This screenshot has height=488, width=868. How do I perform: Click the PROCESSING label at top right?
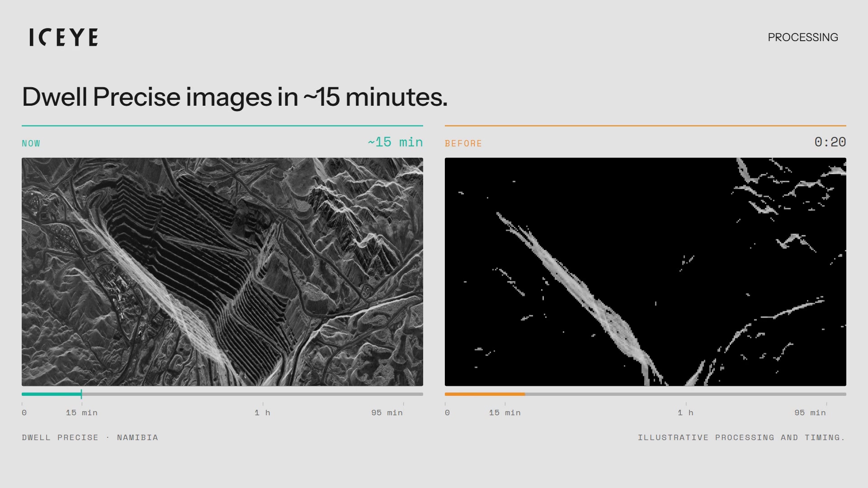[x=803, y=37]
